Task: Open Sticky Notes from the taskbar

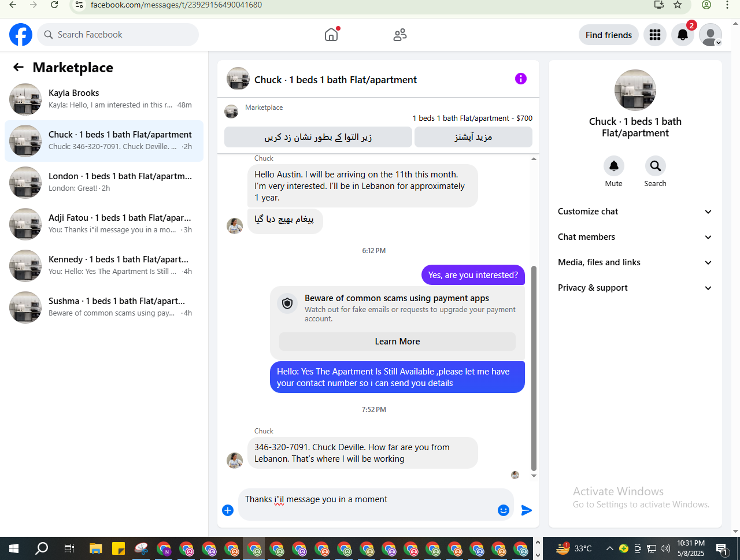Action: pyautogui.click(x=119, y=548)
